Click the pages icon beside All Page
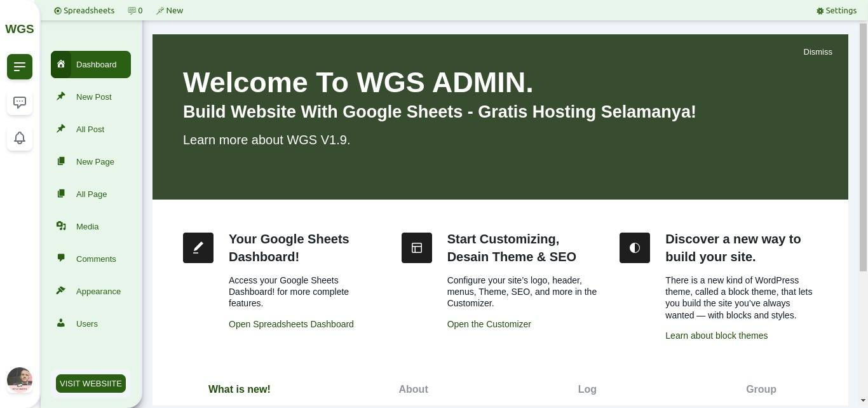868x408 pixels. pos(61,194)
